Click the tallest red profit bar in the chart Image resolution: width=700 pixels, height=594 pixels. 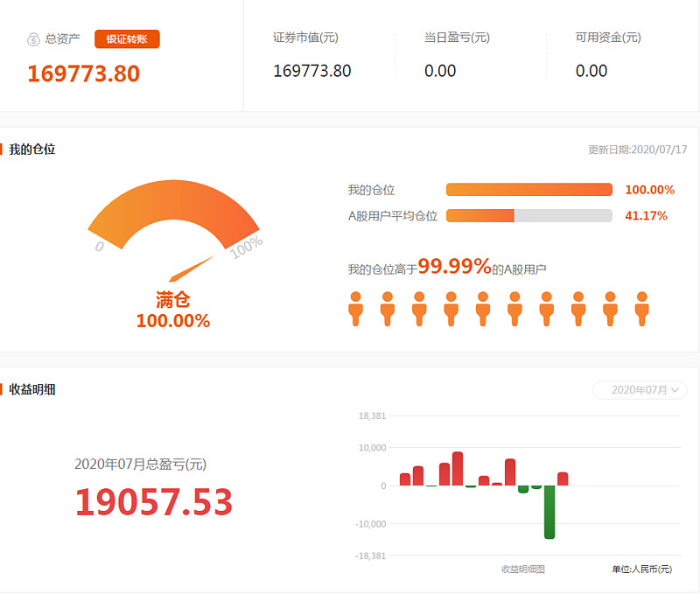click(458, 469)
